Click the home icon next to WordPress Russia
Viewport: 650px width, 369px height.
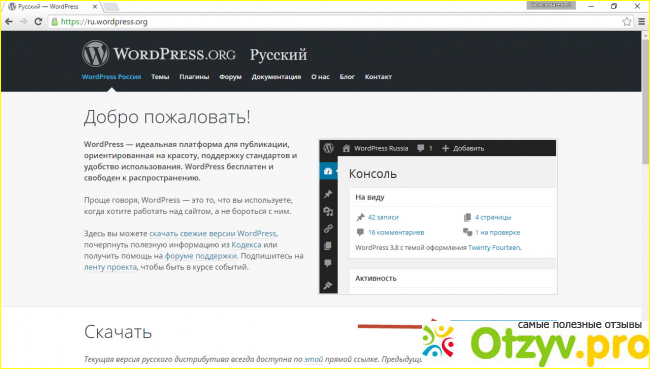click(x=347, y=148)
